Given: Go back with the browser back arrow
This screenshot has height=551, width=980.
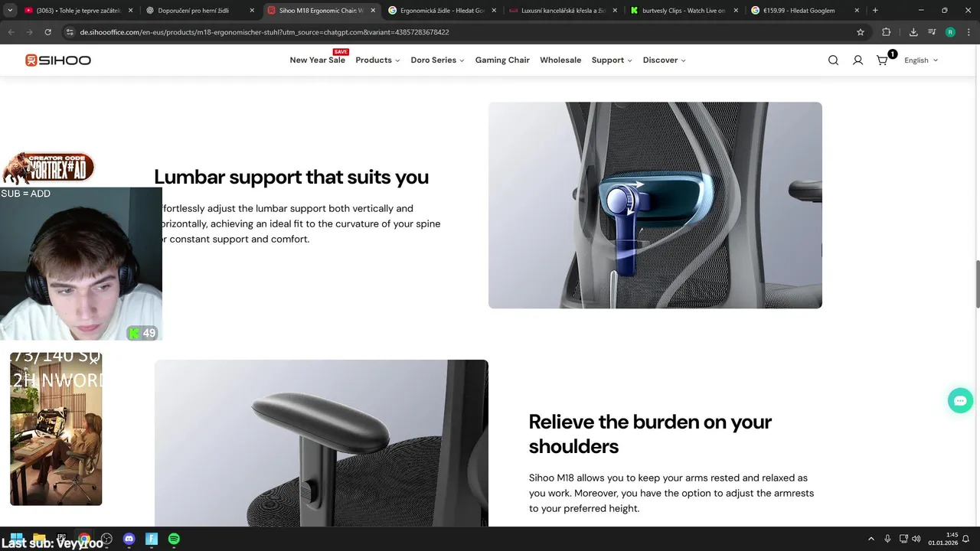Looking at the screenshot, I should (11, 32).
